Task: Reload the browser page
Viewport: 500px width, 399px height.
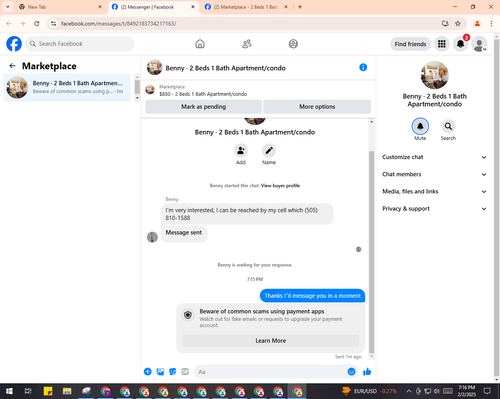Action: pyautogui.click(x=37, y=23)
